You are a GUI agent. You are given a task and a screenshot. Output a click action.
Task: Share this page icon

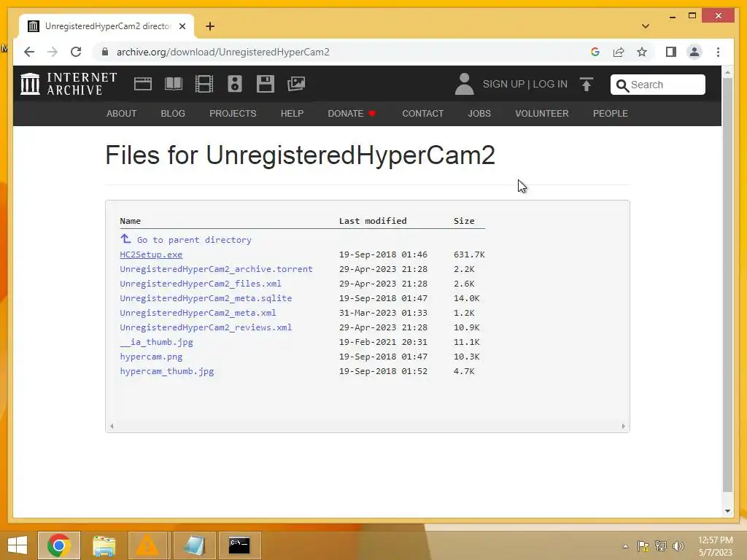(619, 52)
